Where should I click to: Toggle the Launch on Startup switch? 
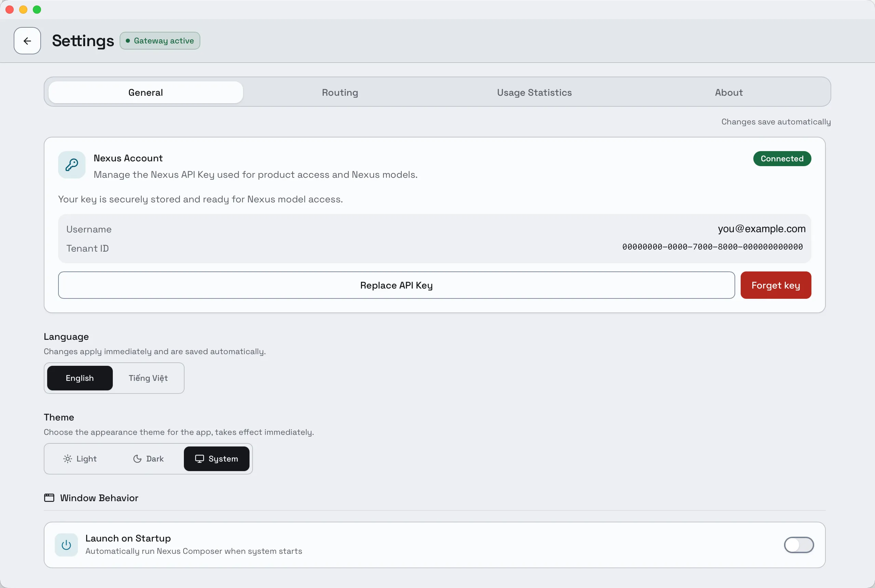pos(798,545)
